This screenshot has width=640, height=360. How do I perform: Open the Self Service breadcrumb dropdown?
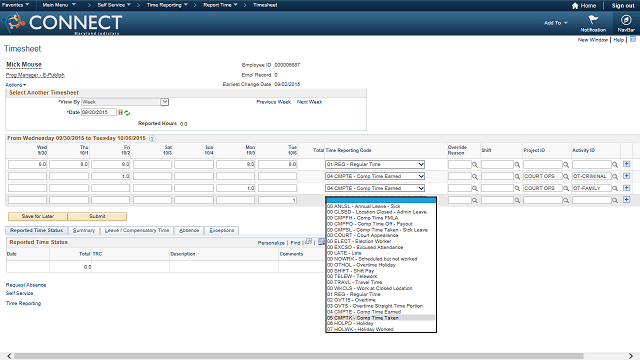click(x=114, y=5)
